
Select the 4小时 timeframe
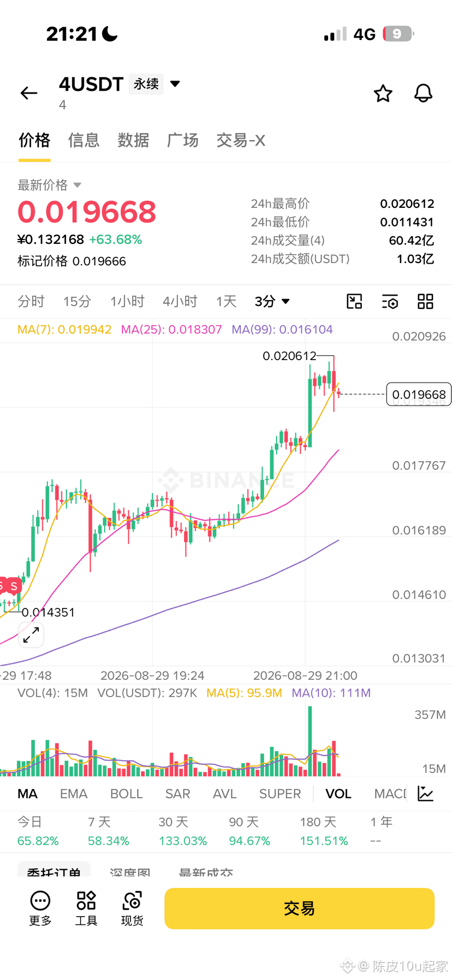tap(180, 301)
